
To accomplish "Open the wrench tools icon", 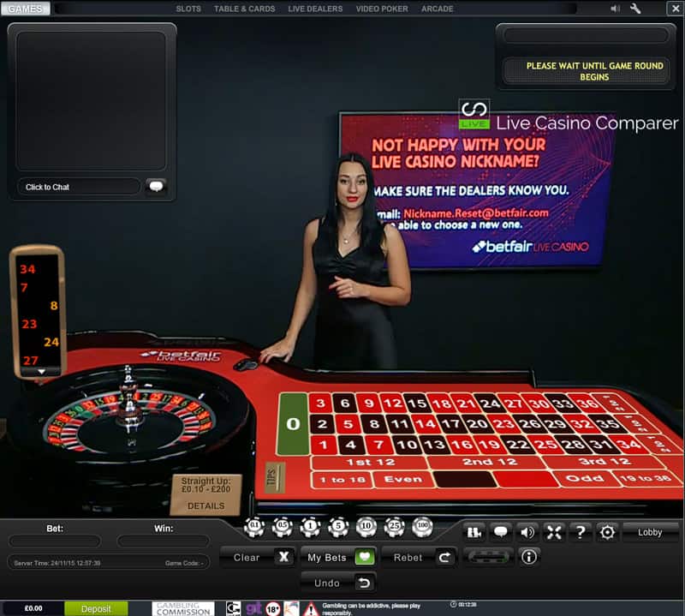I will pos(635,9).
